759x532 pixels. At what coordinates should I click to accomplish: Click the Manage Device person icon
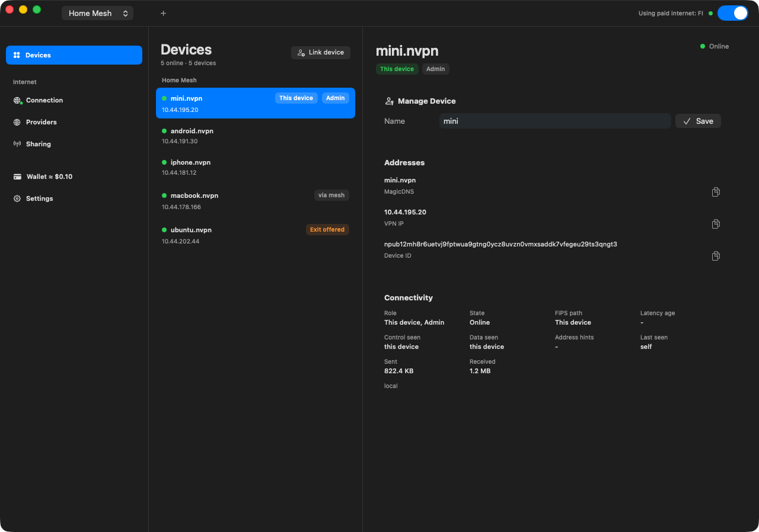pos(390,101)
